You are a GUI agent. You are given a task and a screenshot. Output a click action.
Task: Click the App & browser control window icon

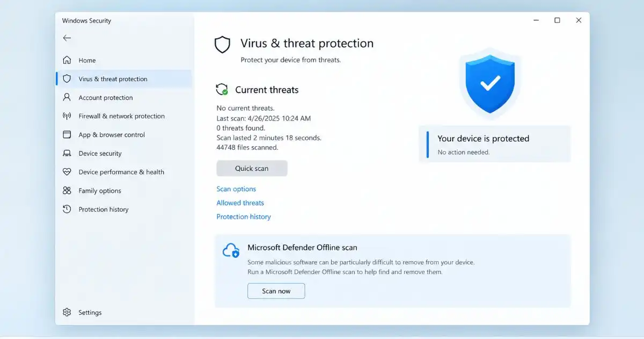[67, 135]
